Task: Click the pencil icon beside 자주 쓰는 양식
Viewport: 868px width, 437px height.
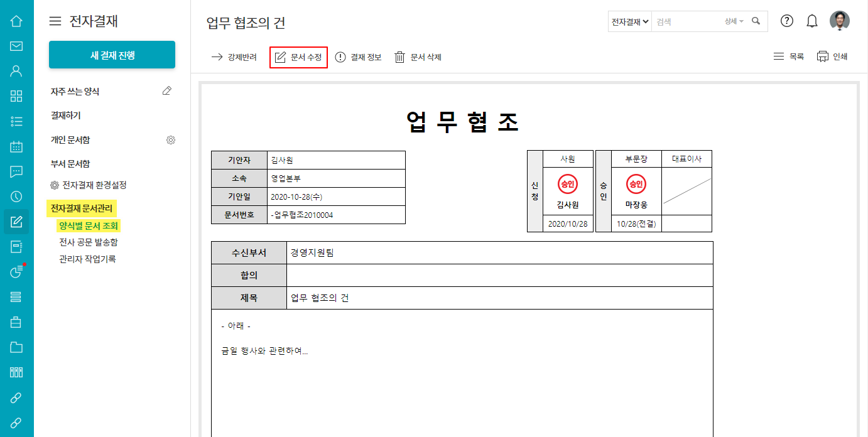Action: [x=166, y=91]
